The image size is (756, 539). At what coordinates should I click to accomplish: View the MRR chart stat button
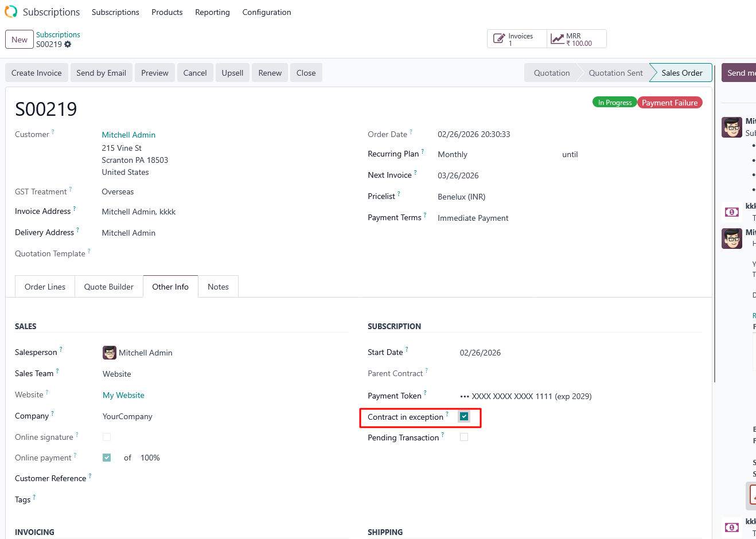pyautogui.click(x=576, y=39)
